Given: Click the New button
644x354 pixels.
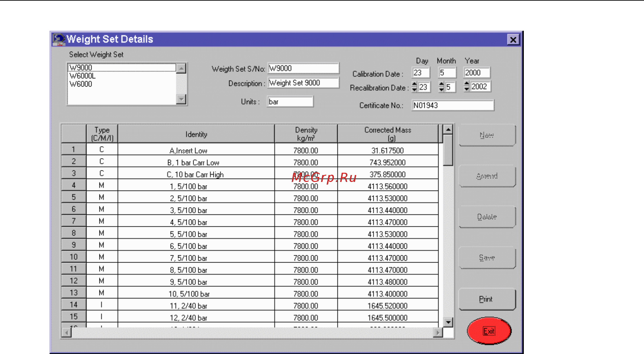Looking at the screenshot, I should 487,135.
